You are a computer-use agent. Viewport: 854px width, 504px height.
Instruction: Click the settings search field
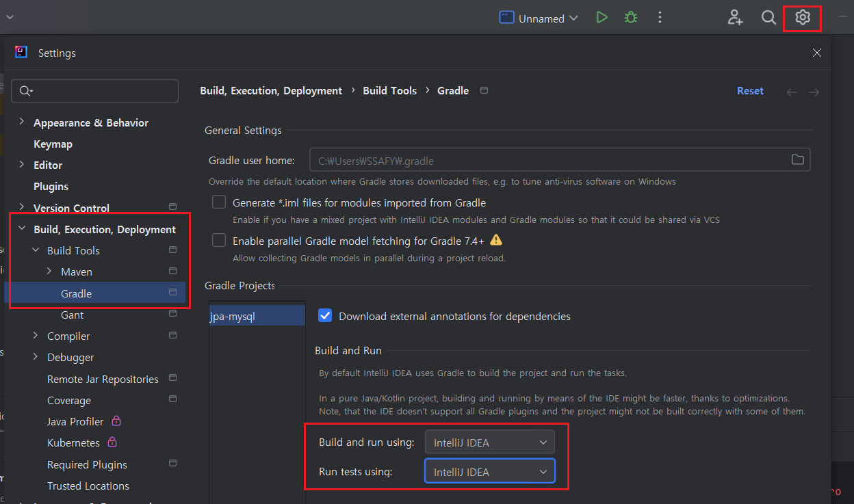[x=95, y=91]
